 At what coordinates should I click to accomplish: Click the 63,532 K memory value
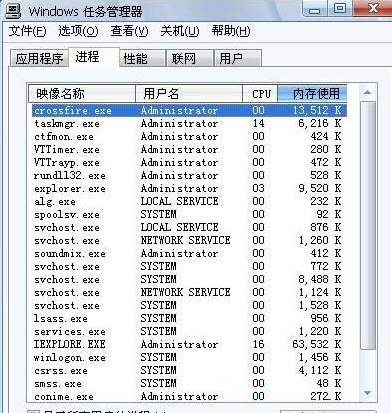317,344
